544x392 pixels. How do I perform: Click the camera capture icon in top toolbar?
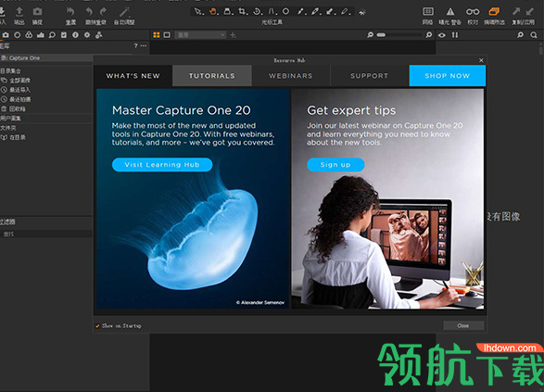point(37,11)
